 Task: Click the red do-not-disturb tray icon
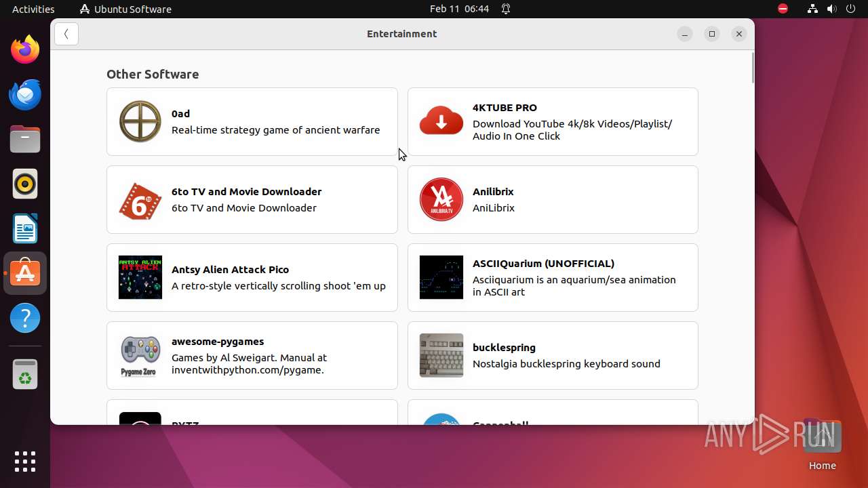783,9
